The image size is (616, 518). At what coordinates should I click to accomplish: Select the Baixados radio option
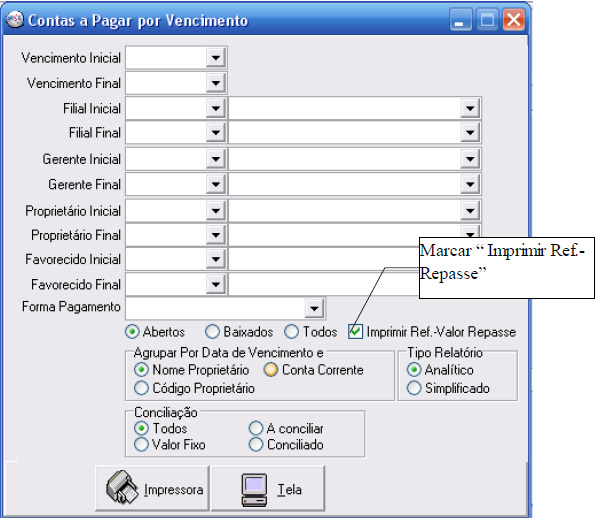pos(211,332)
